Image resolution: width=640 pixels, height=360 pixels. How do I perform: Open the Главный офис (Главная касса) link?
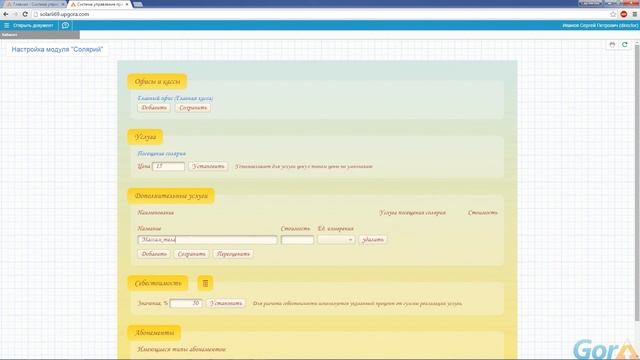pyautogui.click(x=175, y=98)
